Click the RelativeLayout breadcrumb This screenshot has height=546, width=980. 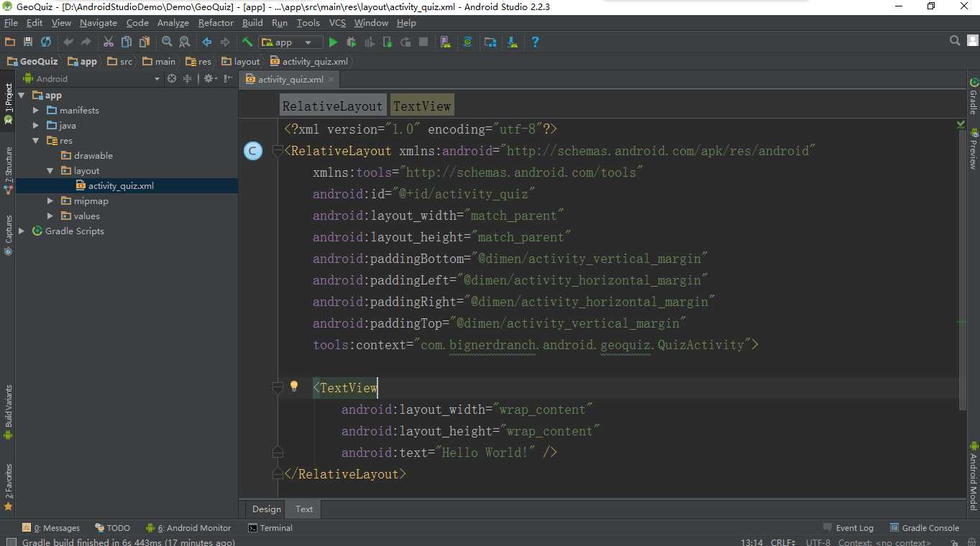pos(333,106)
